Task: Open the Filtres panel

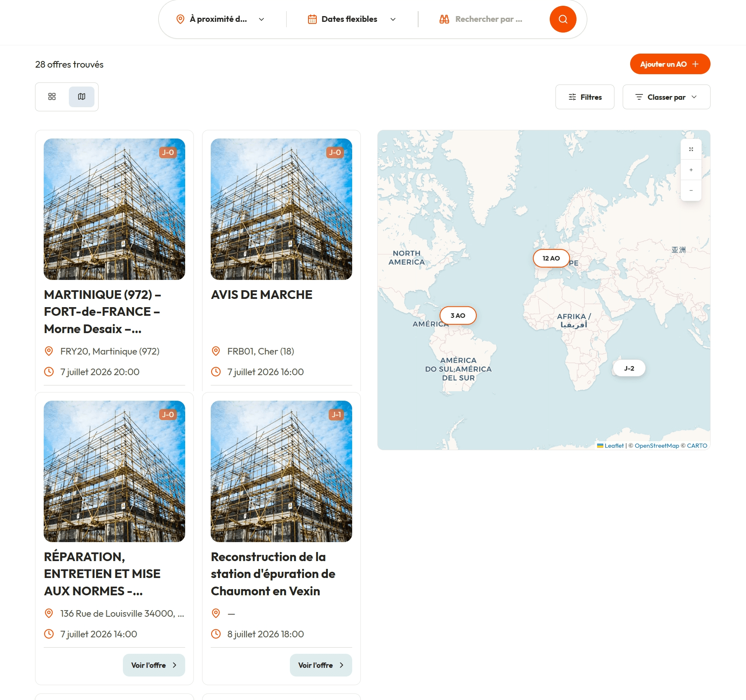Action: [x=585, y=97]
